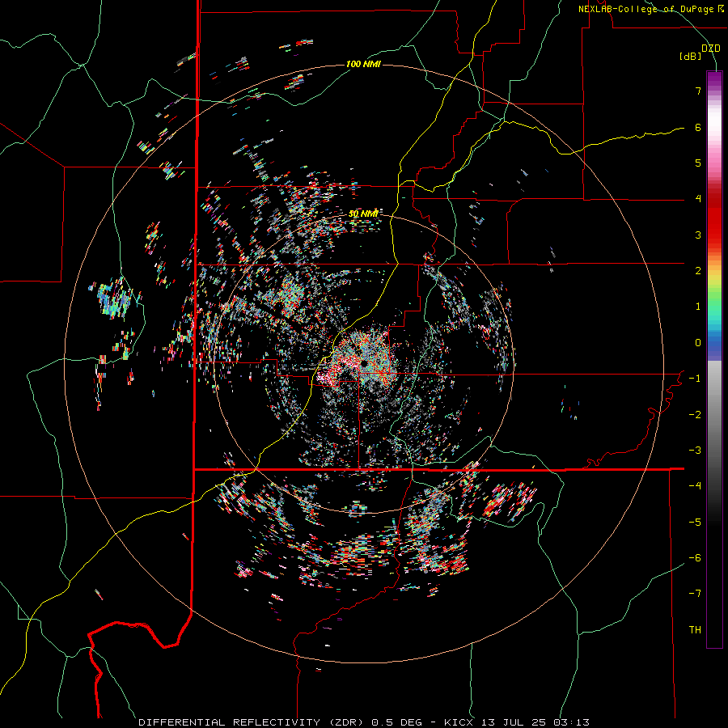This screenshot has height=728, width=728.
Task: Select the "-5" value on the dB scale
Action: (695, 523)
